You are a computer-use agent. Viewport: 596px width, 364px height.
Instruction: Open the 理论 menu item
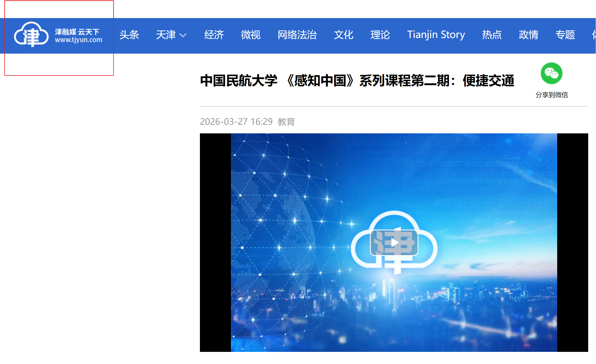380,35
